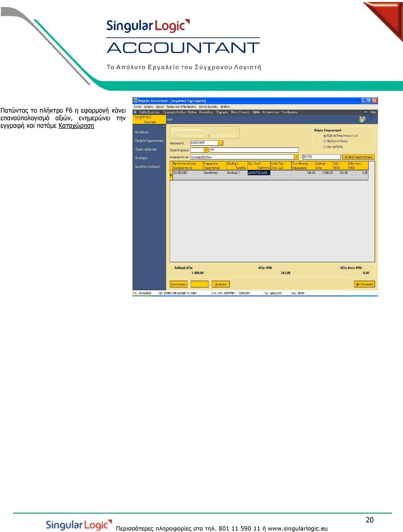Click the Προσθετικά cell in the grid
The width and height of the screenshot is (403, 532).
click(215, 172)
